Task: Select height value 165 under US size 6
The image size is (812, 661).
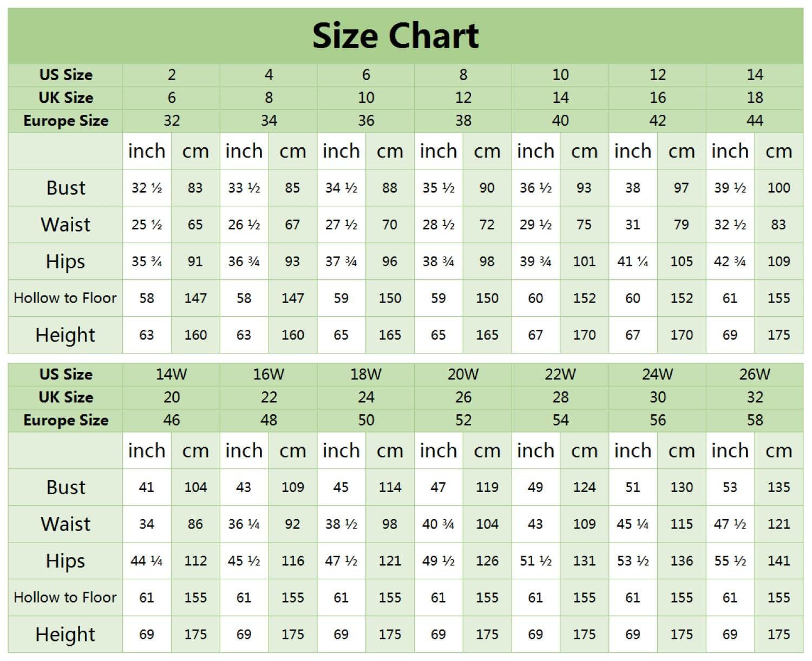Action: [390, 335]
